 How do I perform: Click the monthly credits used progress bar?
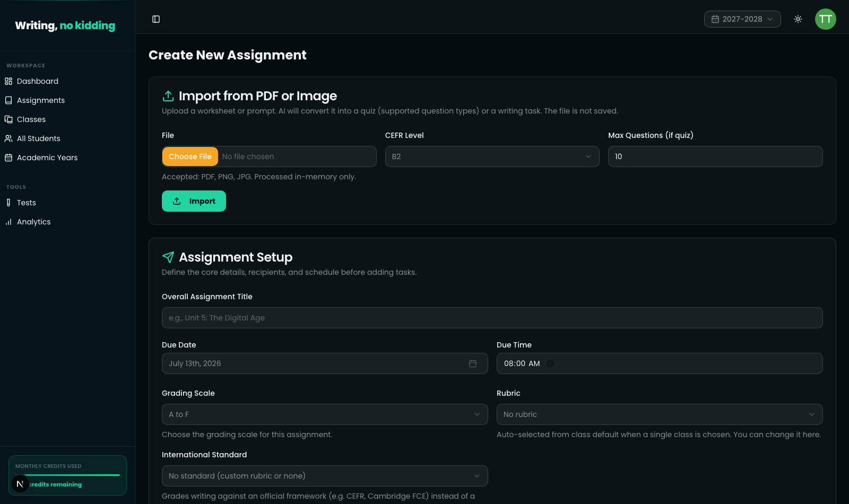[67, 475]
